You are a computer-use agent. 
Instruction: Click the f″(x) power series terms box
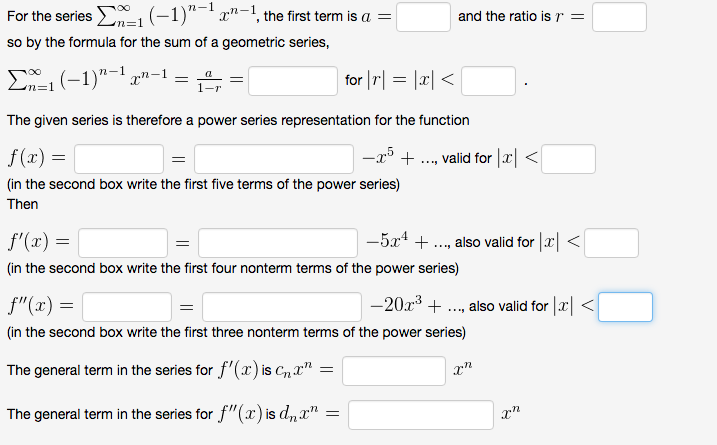282,307
